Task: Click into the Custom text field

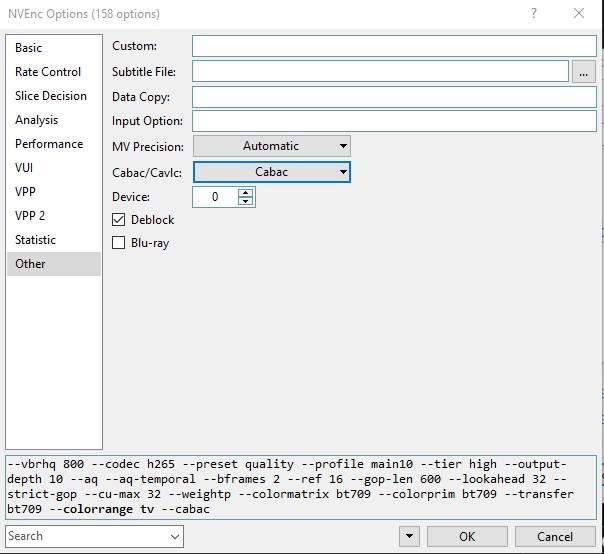Action: [394, 46]
